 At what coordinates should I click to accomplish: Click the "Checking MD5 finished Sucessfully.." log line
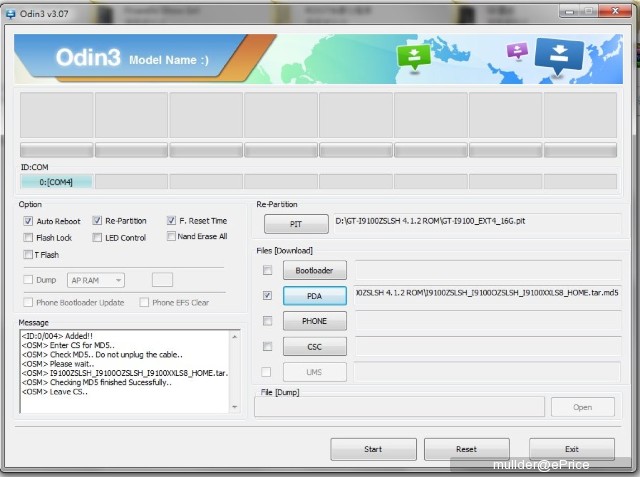click(96, 382)
